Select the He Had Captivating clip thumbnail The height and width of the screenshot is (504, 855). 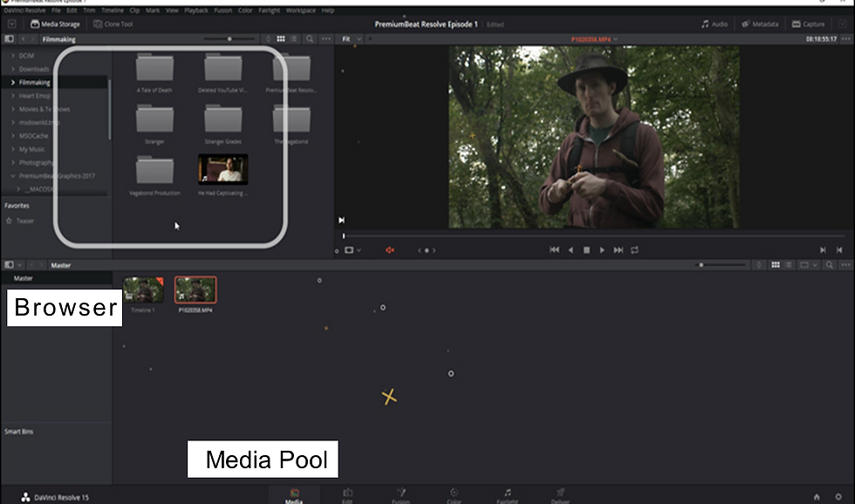(223, 169)
